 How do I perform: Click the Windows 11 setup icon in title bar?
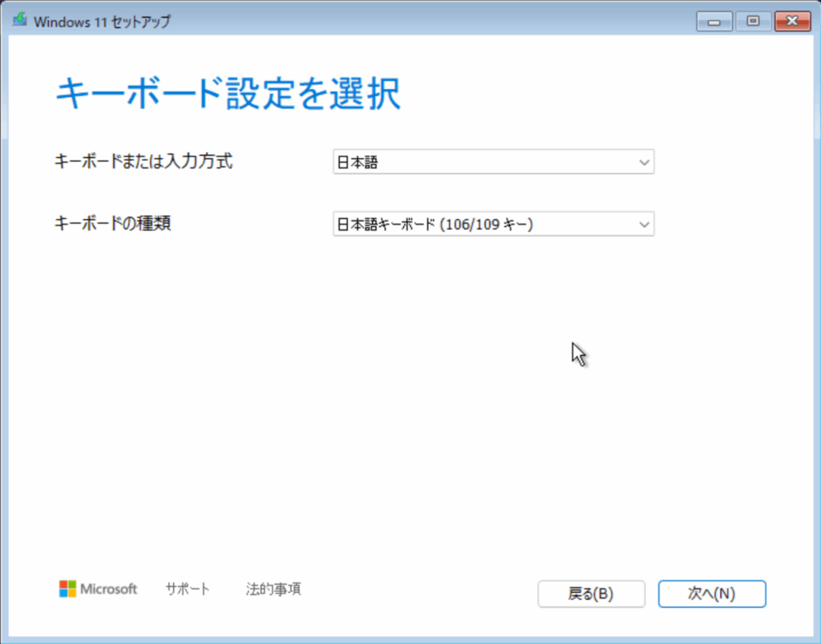pyautogui.click(x=19, y=21)
